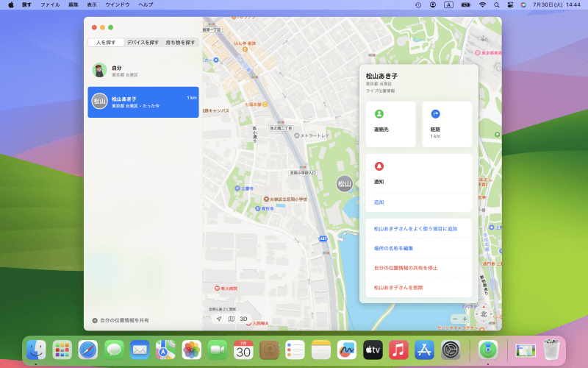Open System Settings from the Dock
588x368 pixels.
click(x=451, y=350)
